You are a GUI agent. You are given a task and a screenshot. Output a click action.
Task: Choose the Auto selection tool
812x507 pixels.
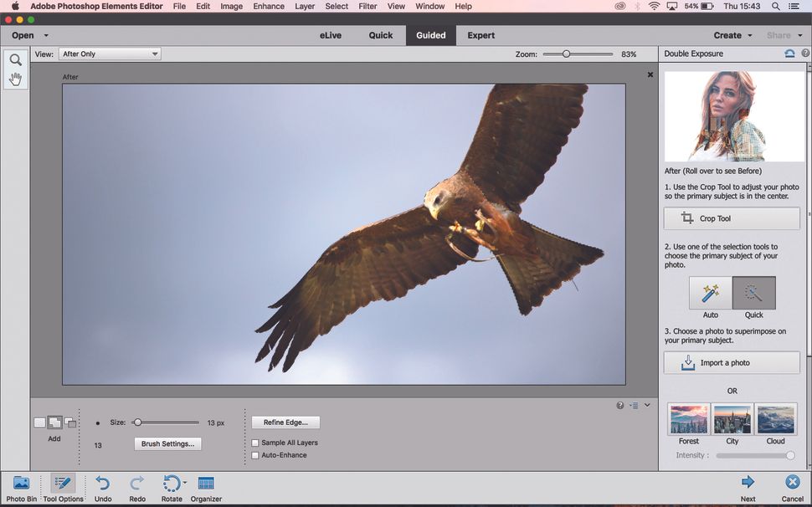tap(710, 294)
